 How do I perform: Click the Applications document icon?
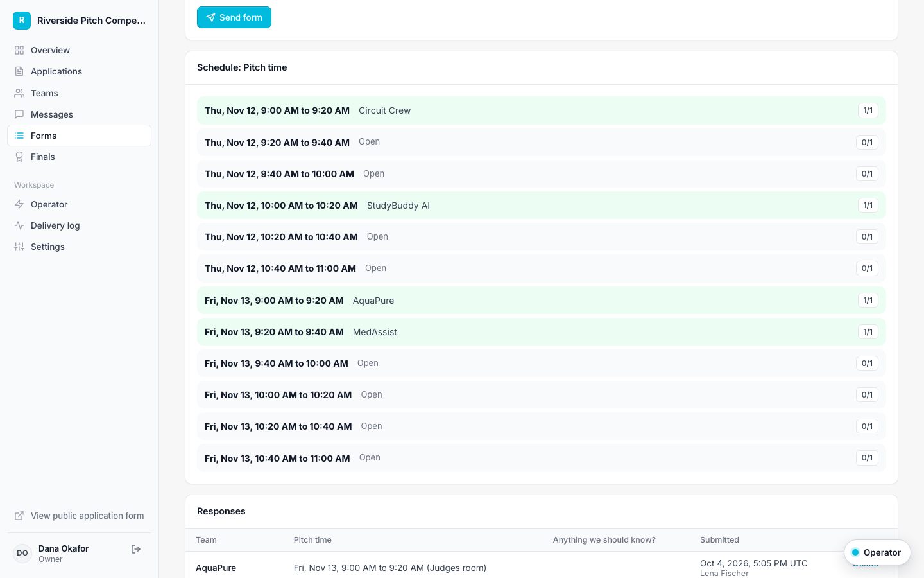[x=19, y=71]
